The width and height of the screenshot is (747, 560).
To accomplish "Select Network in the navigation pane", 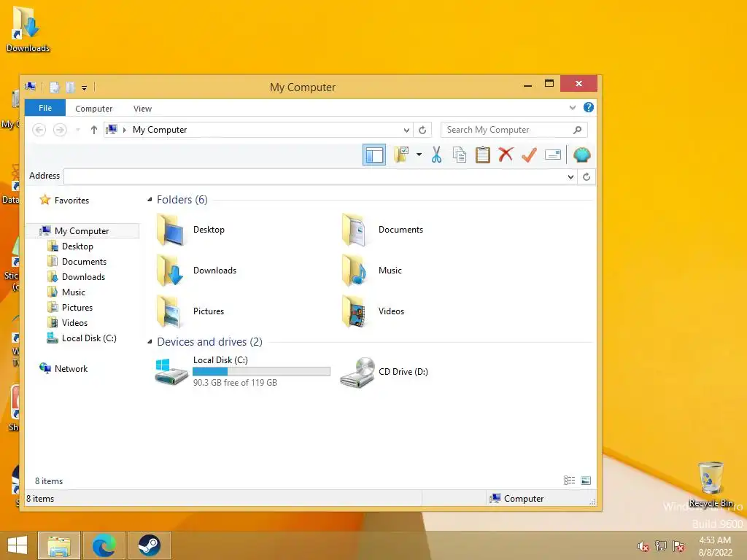I will 71,368.
